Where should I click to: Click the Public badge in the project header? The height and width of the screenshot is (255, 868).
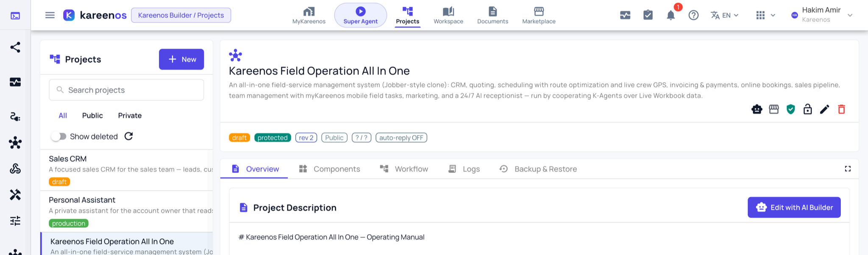pyautogui.click(x=334, y=137)
